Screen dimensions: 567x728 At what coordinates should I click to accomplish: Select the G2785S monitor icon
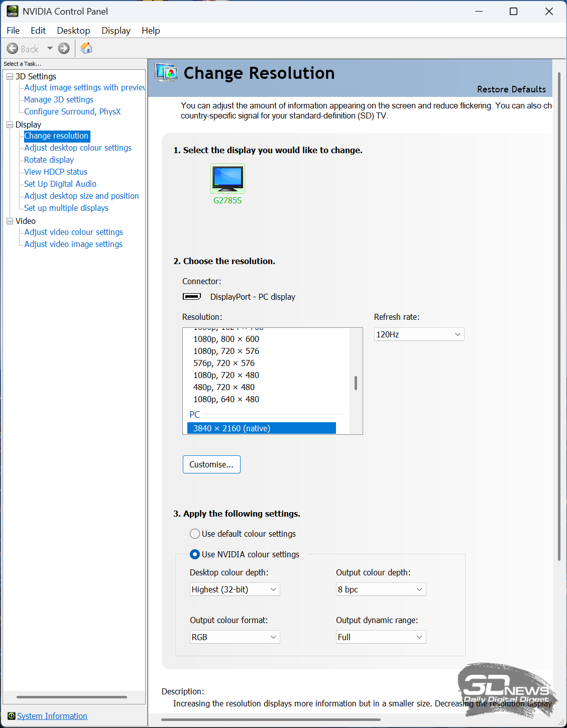coord(228,178)
